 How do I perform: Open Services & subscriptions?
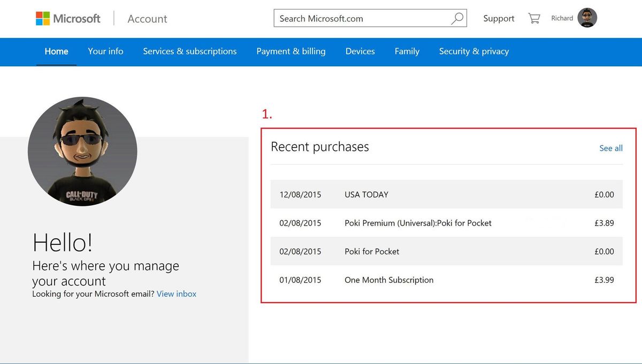coord(189,51)
